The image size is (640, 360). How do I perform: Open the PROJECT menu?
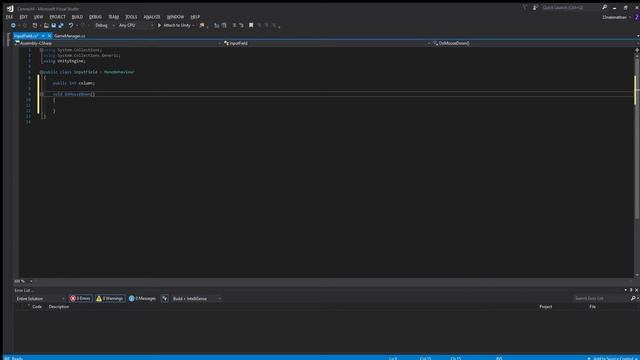58,17
